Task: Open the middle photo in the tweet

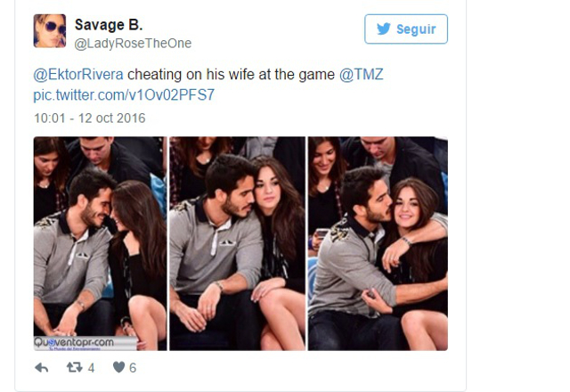Action: tap(238, 243)
